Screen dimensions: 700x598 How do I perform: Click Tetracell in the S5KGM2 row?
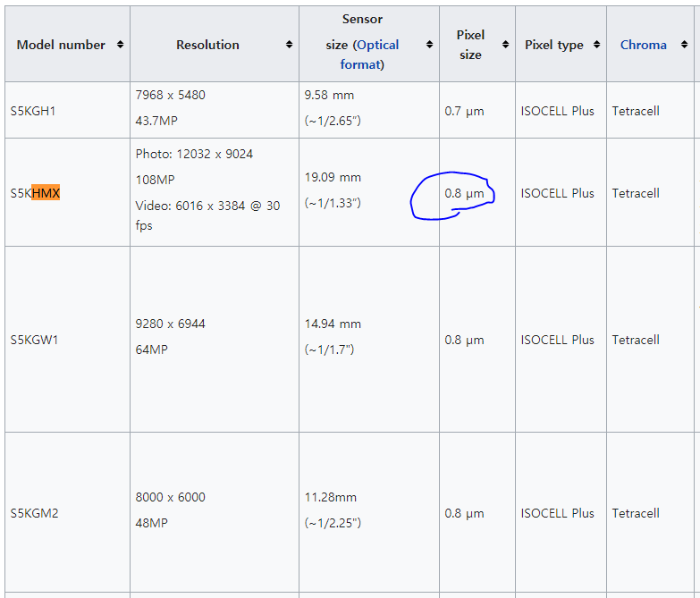point(636,513)
